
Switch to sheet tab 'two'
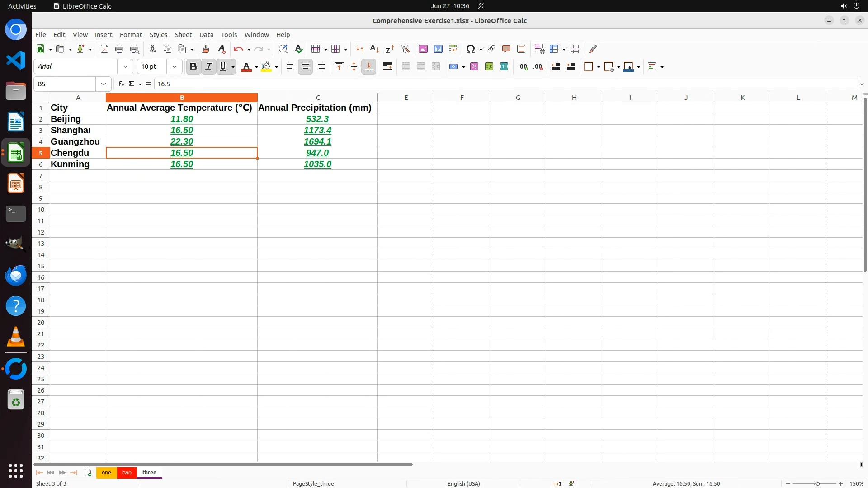(x=127, y=472)
